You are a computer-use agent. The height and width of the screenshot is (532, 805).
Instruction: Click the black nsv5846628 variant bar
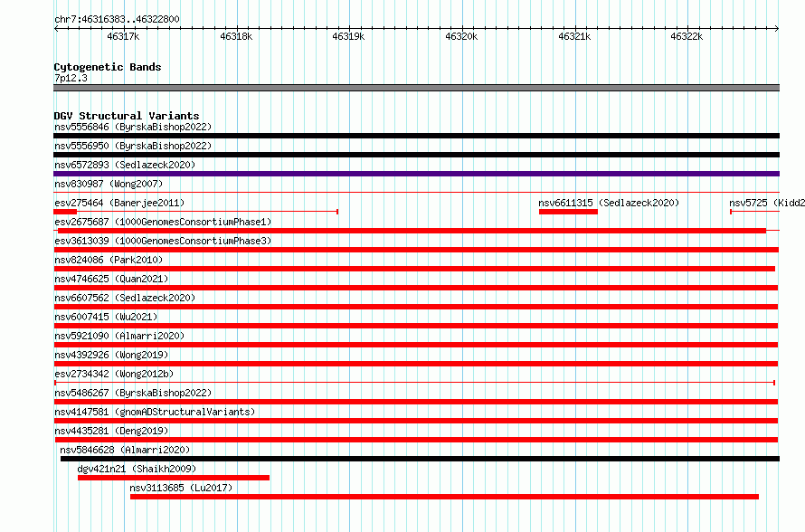pyautogui.click(x=420, y=459)
